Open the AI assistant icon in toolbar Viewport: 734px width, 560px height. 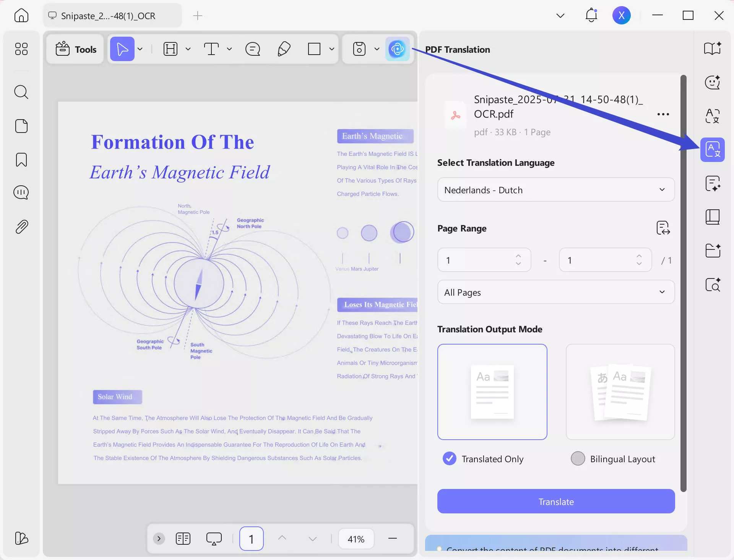[x=397, y=49]
